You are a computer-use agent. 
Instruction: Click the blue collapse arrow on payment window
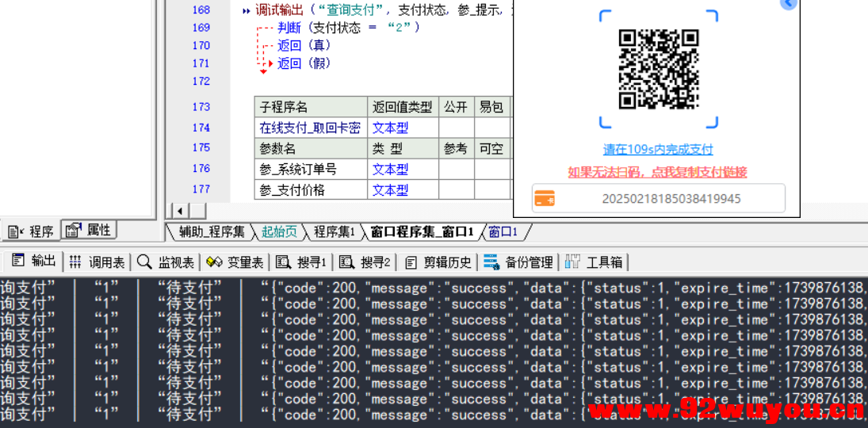[x=788, y=3]
